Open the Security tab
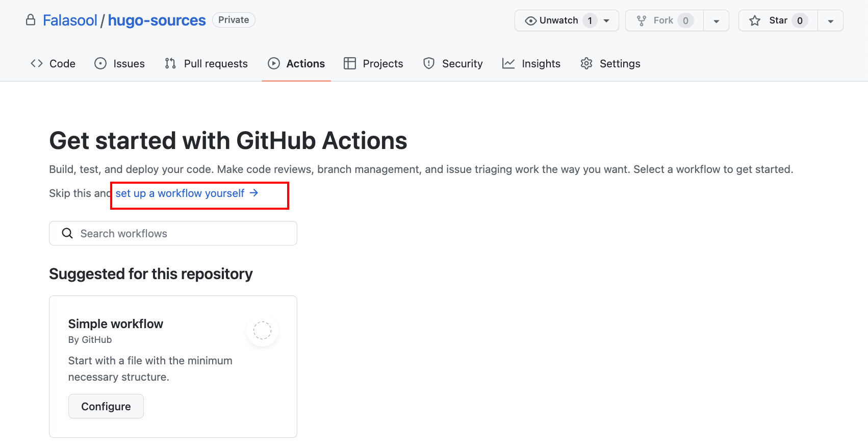Viewport: 868px width, 447px height. (x=453, y=63)
